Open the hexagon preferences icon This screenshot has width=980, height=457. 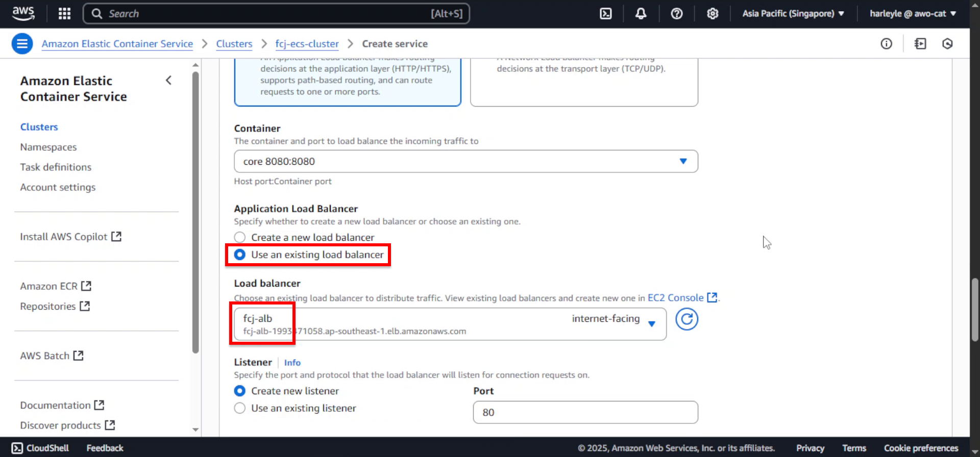tap(947, 44)
